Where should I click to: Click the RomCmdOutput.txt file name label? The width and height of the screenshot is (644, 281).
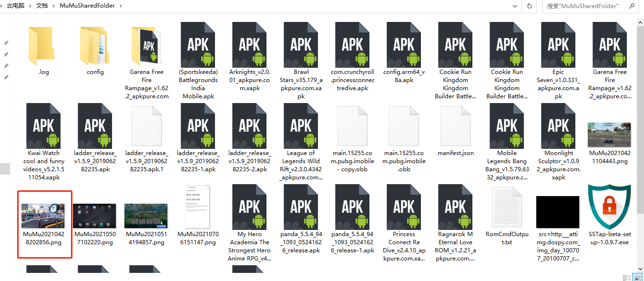[x=507, y=238]
